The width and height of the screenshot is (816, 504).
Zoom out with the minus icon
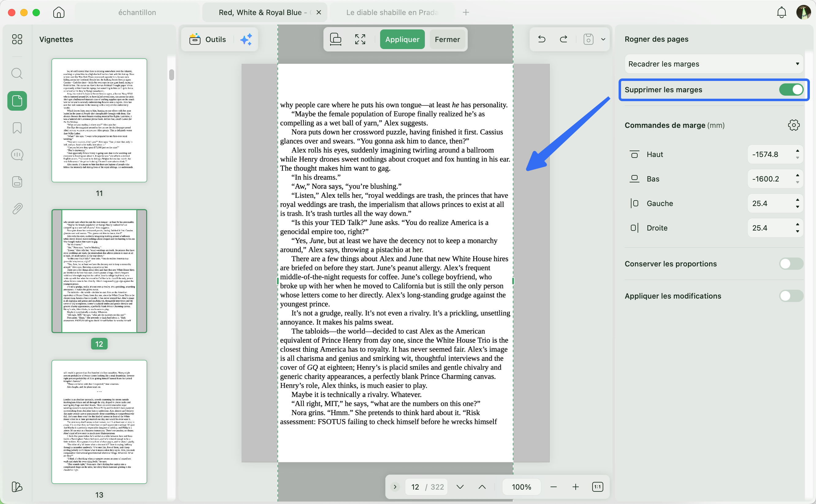click(x=554, y=487)
